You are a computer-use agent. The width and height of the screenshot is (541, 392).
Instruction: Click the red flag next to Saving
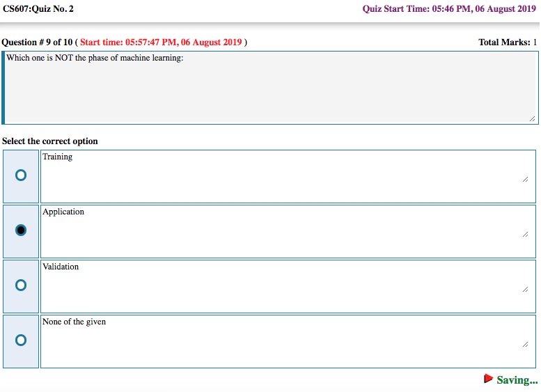(488, 379)
